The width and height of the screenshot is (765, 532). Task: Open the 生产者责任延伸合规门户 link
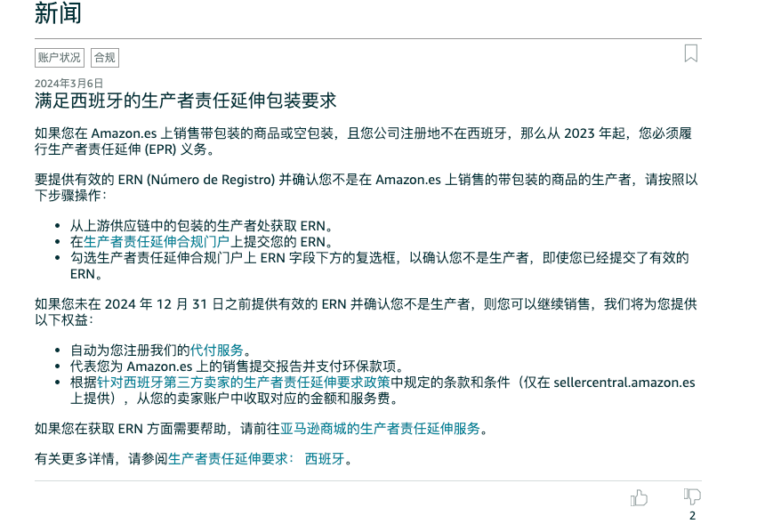click(x=157, y=242)
